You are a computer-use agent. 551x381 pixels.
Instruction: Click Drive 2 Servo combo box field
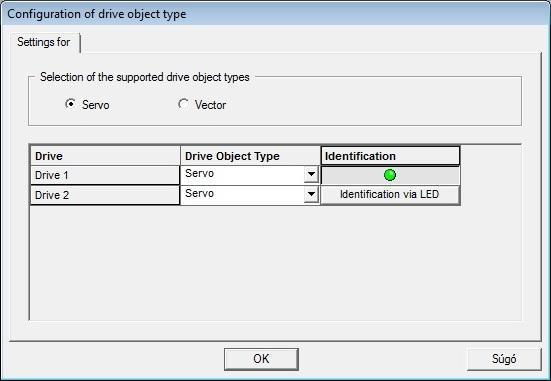point(249,194)
